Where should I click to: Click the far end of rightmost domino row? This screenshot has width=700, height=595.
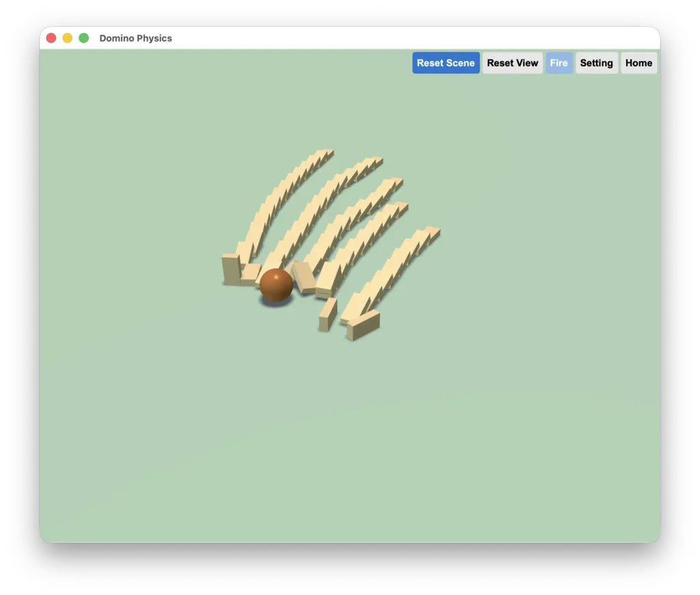(432, 232)
